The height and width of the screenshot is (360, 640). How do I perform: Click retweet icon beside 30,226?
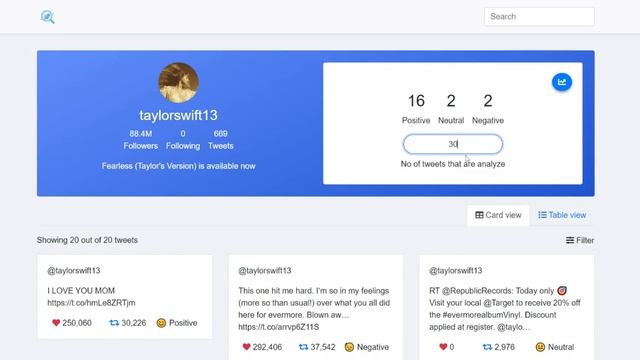click(114, 323)
